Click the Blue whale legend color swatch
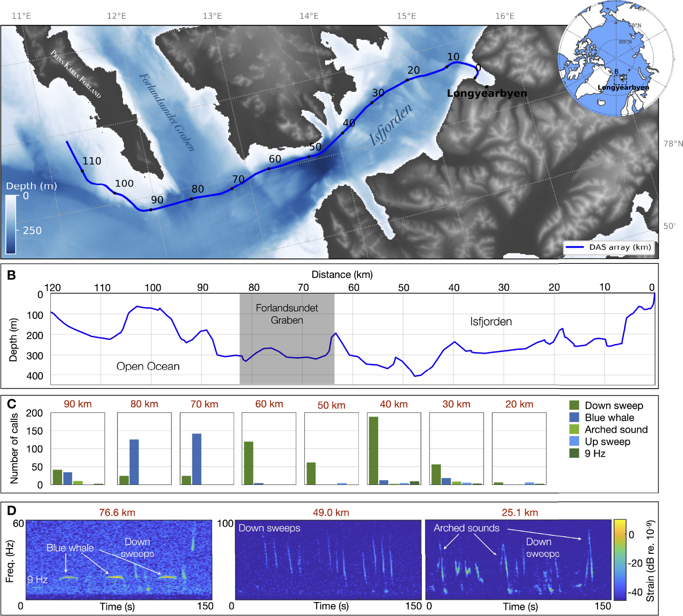The width and height of the screenshot is (683, 616). click(x=574, y=417)
